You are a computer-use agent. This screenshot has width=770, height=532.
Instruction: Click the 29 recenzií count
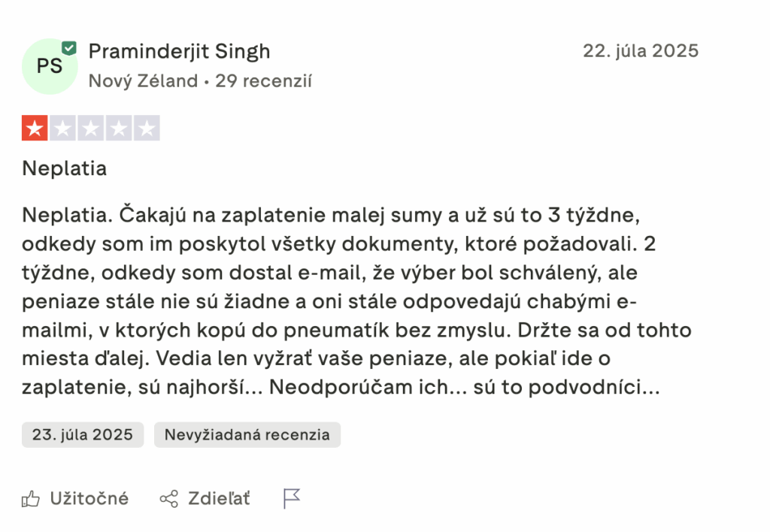tap(263, 81)
